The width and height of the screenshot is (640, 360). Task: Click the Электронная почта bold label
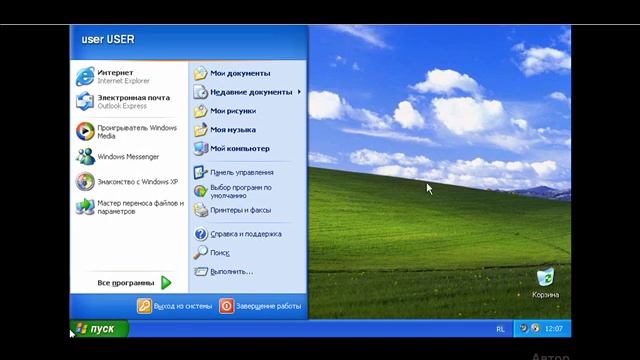click(x=133, y=98)
